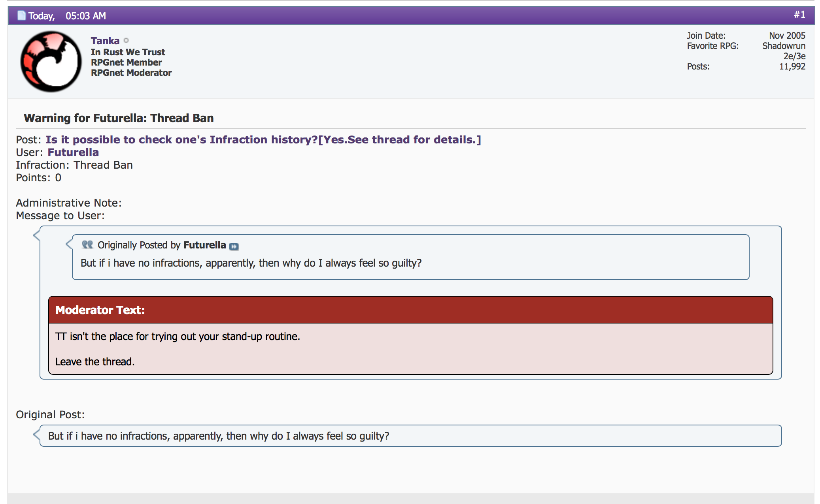Select the 'Post:' field label
The width and height of the screenshot is (820, 504).
[28, 140]
